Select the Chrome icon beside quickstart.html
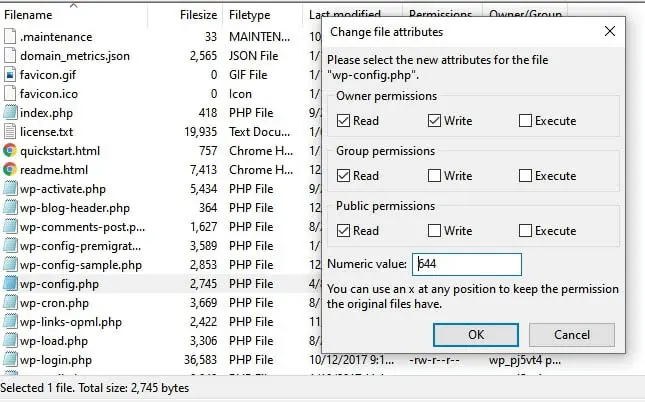This screenshot has width=645, height=402. click(x=10, y=150)
